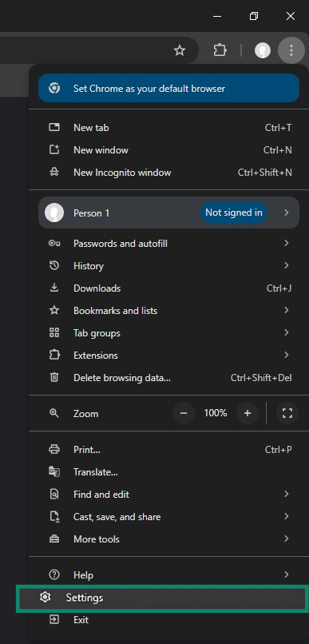The height and width of the screenshot is (644, 309).
Task: Click the Find and edit icon
Action: pos(54,494)
